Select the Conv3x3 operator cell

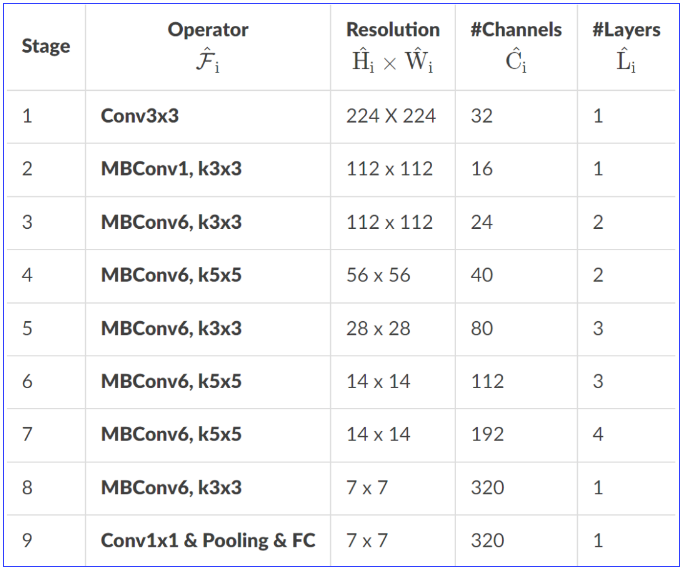click(140, 116)
